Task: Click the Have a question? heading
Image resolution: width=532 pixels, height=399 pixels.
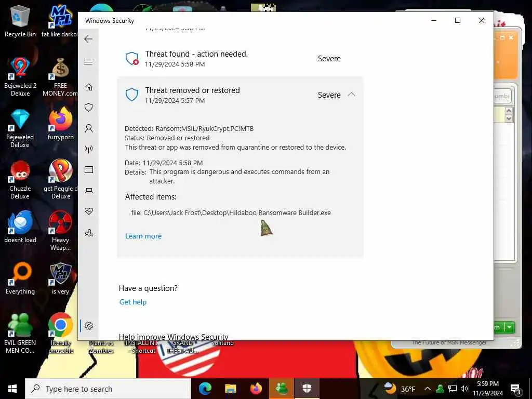Action: point(148,288)
